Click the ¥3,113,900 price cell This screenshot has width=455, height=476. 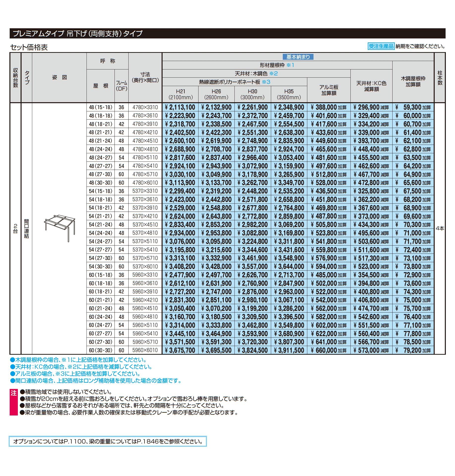coord(180,183)
